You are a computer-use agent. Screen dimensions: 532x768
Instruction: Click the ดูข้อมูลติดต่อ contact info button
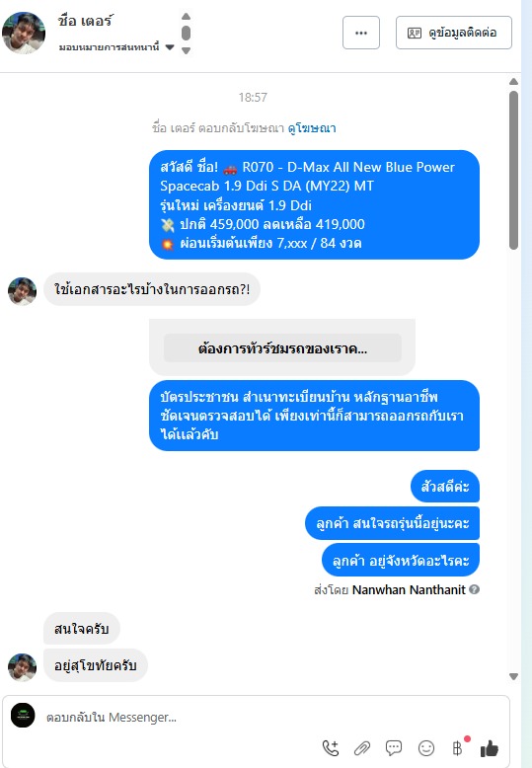point(454,33)
